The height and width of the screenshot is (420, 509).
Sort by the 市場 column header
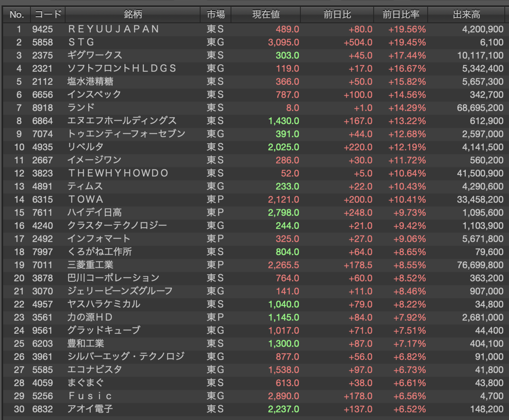coord(215,14)
